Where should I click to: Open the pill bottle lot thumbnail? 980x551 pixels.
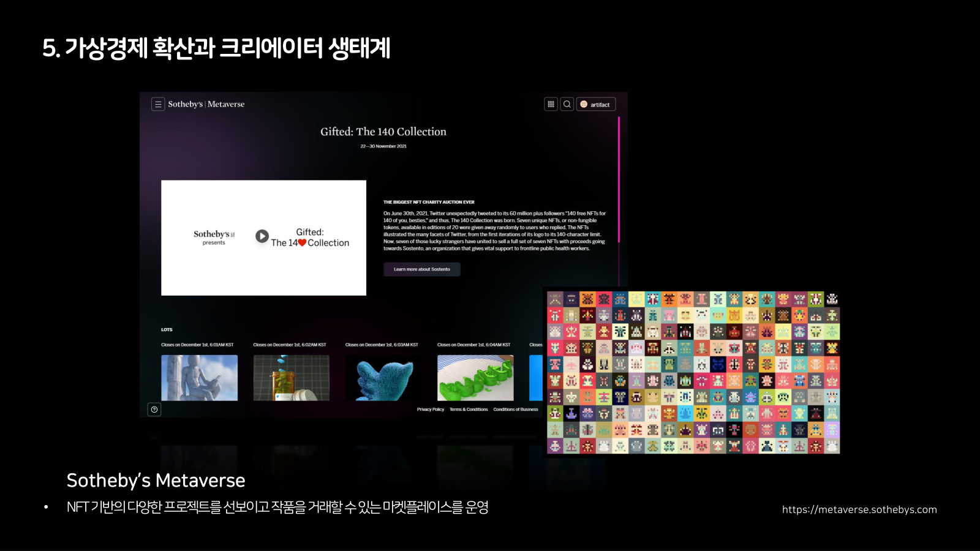(292, 378)
